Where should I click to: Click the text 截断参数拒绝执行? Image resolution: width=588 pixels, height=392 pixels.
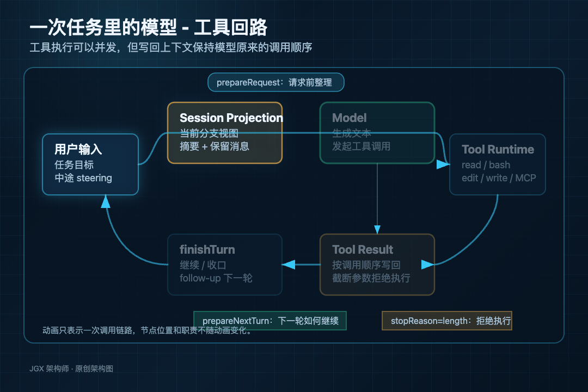pos(371,278)
